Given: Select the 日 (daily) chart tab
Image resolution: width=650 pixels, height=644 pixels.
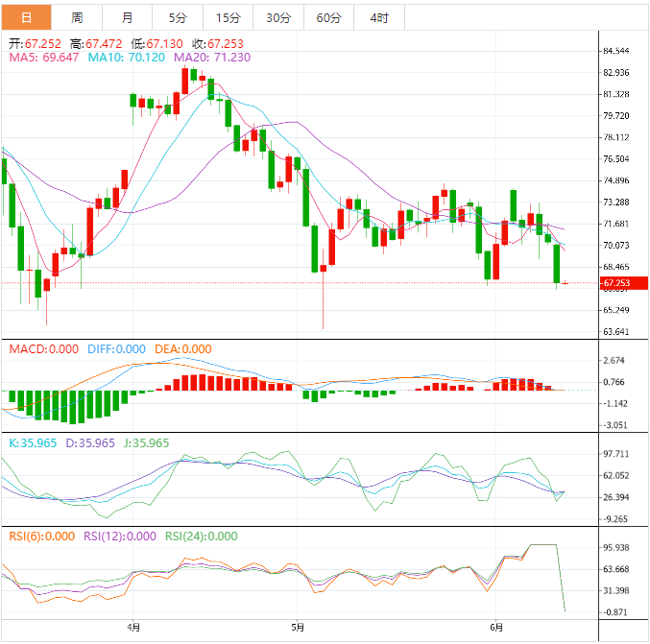Looking at the screenshot, I should point(25,18).
